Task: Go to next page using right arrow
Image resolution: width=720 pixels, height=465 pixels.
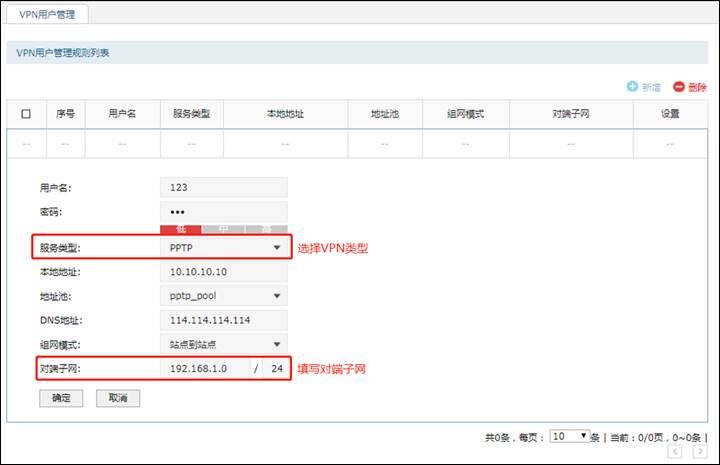Action: pyautogui.click(x=699, y=452)
